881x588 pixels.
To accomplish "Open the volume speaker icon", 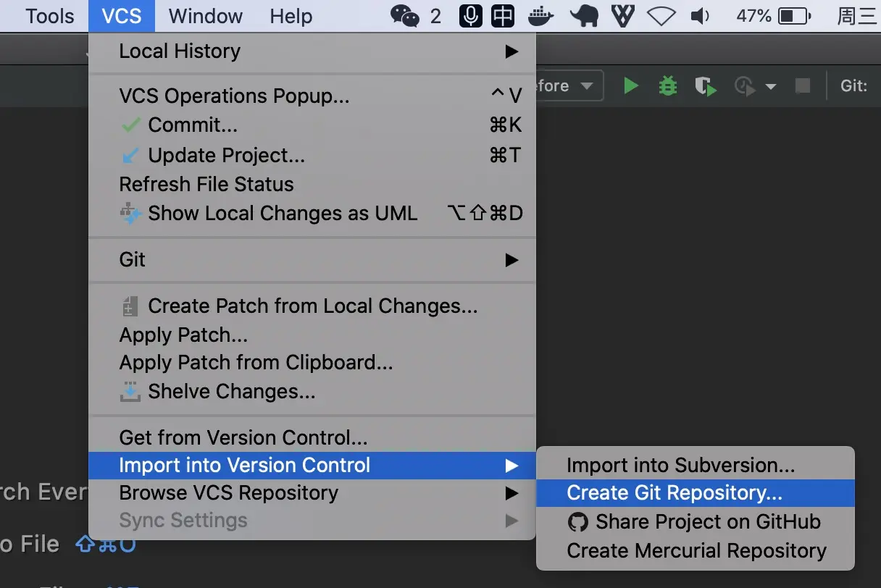I will (x=700, y=16).
